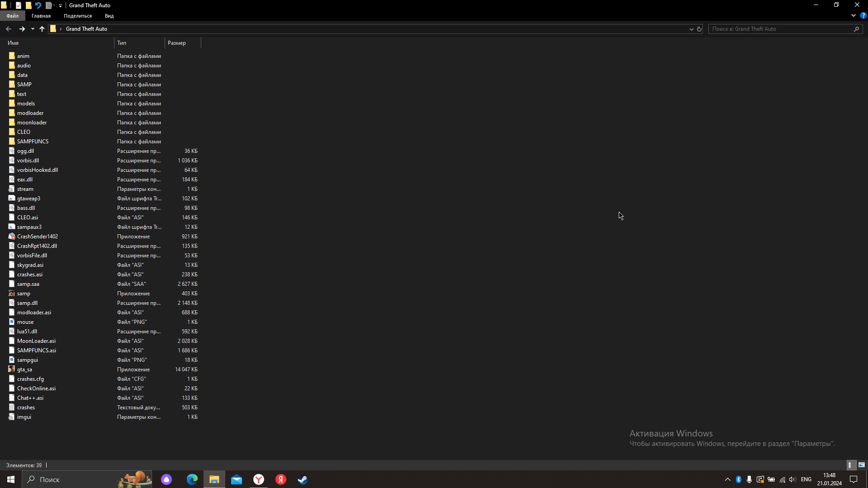
Task: Sort files by Размер column header
Action: 177,43
